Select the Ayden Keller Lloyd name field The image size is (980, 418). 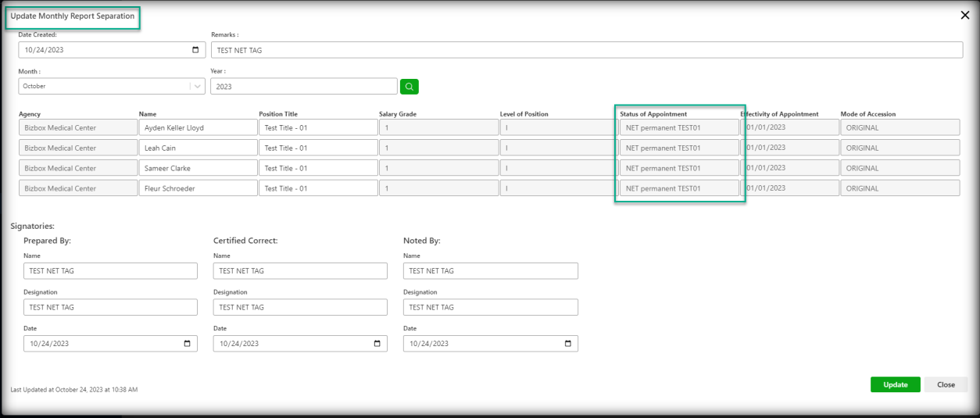click(198, 127)
